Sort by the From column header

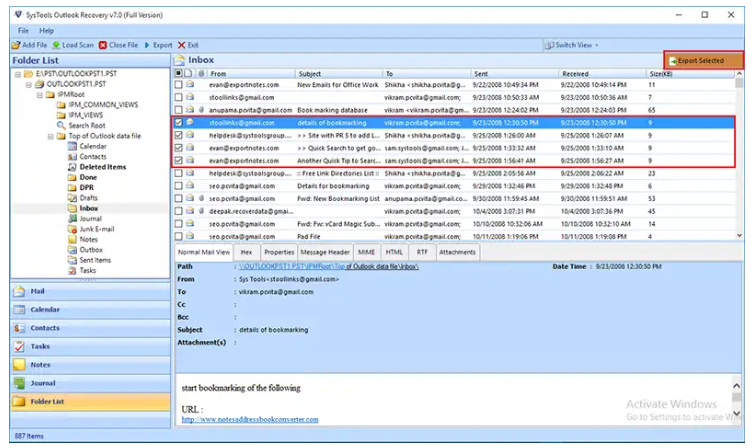[x=251, y=74]
